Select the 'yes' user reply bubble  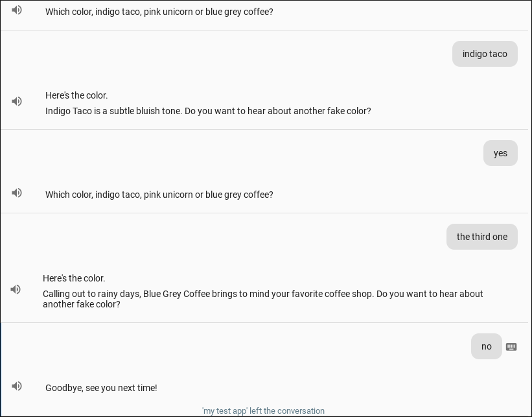500,153
